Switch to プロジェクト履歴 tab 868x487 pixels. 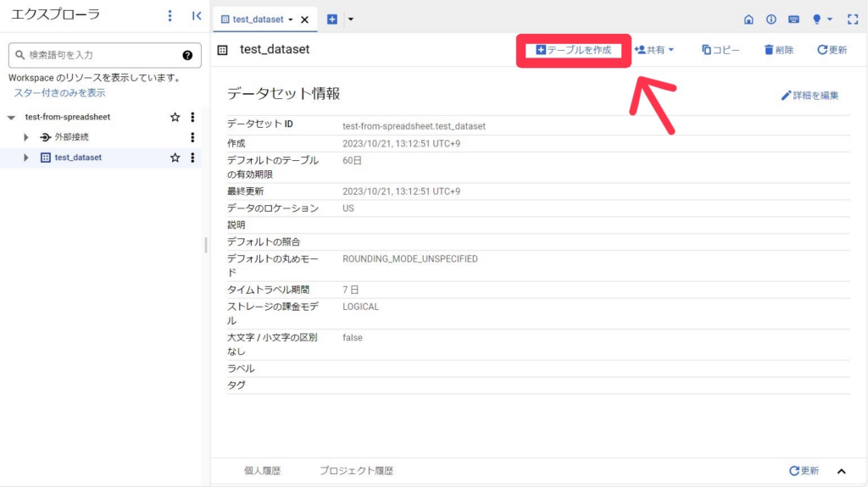[356, 471]
